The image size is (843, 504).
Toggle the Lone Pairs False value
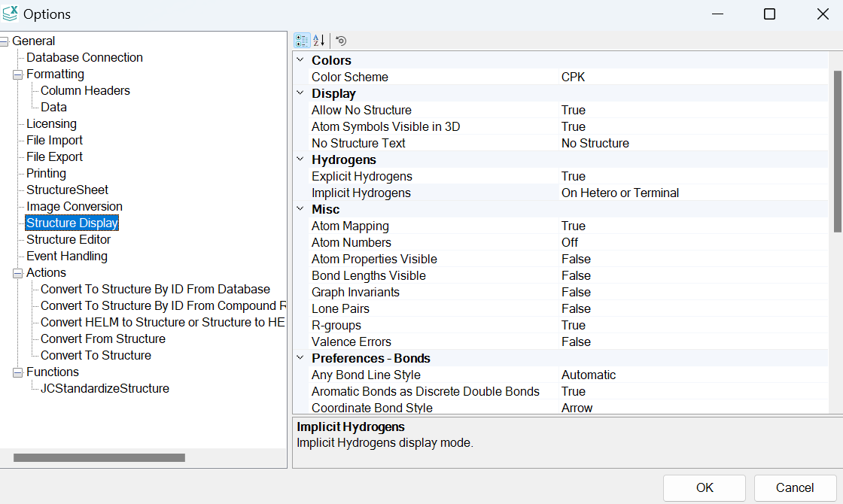[576, 308]
